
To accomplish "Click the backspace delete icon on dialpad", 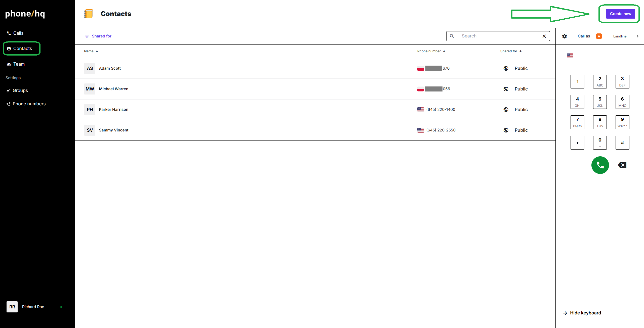I will [x=622, y=165].
